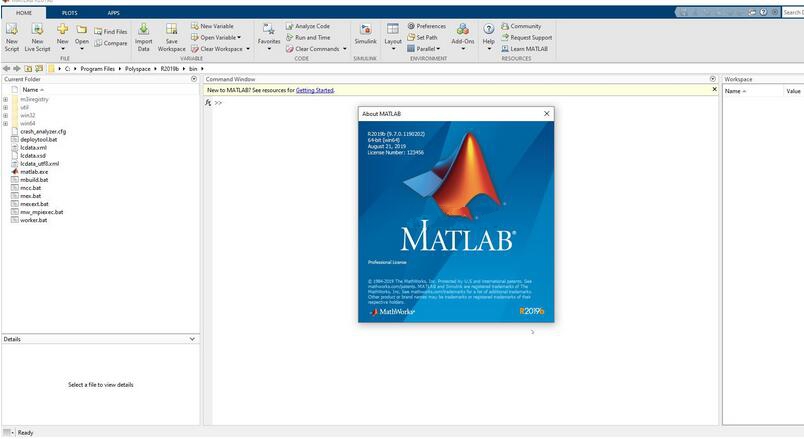The height and width of the screenshot is (439, 804).
Task: Click Request Support
Action: click(x=527, y=37)
